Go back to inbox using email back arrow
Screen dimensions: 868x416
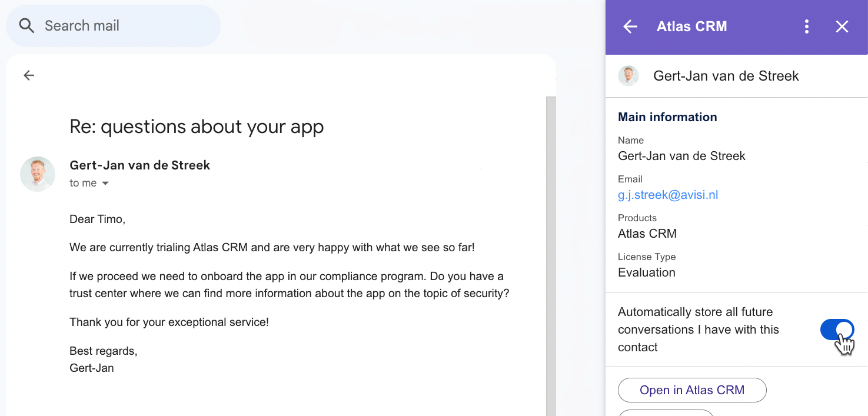tap(29, 75)
